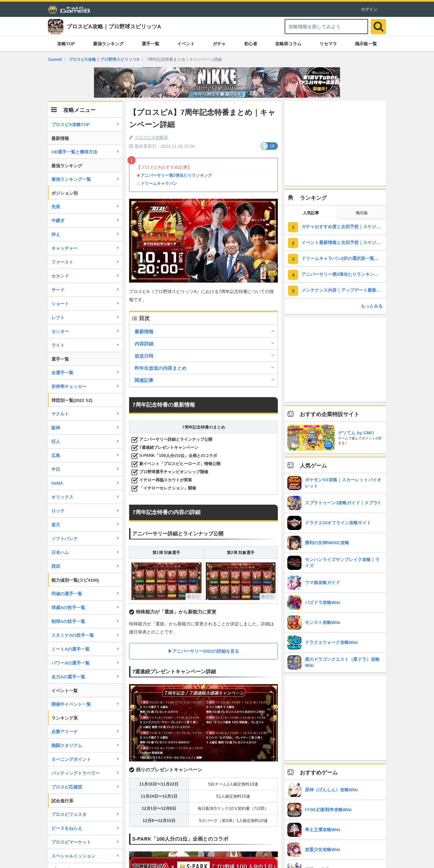Screen dimensions: 434x868
Task: Open the モンスト攻略Wiki game icon
Action: [294, 622]
